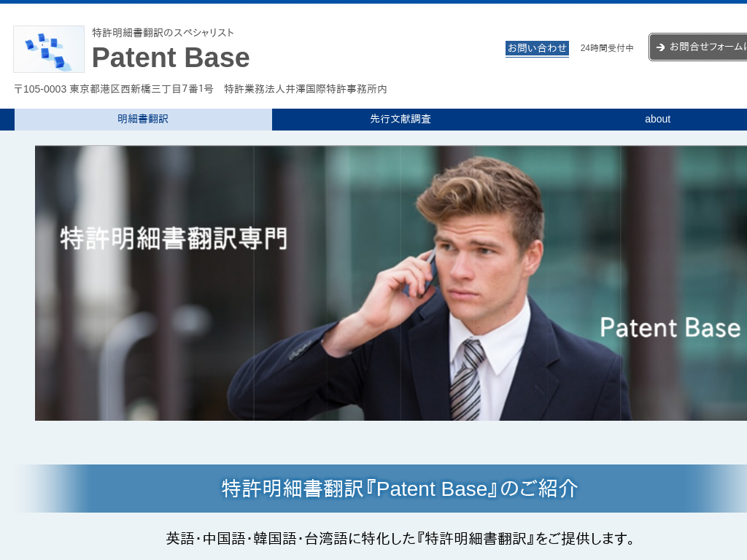Click the 特許明細書翻訳専門 banner text
The width and height of the screenshot is (747, 560).
174,238
